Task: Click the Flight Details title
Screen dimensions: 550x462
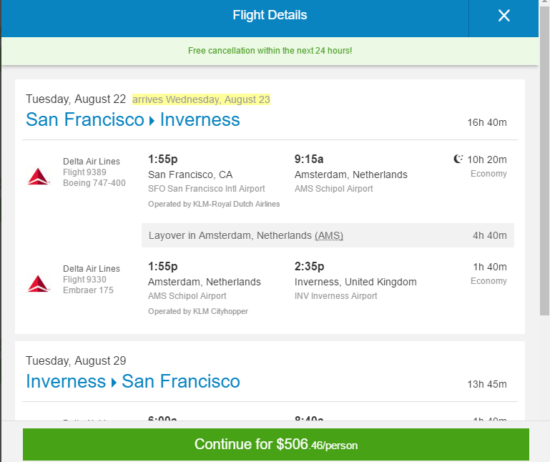Action: tap(270, 15)
